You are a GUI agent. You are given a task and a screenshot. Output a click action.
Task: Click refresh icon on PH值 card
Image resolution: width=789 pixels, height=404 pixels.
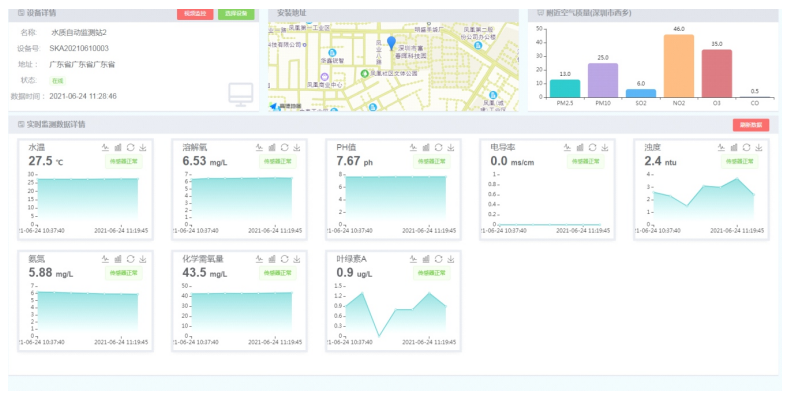click(439, 147)
